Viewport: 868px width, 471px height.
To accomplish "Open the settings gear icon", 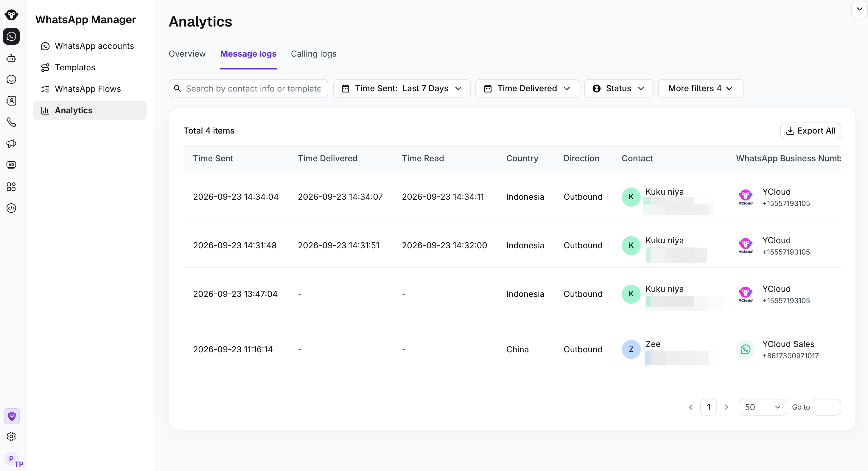I will (x=11, y=437).
